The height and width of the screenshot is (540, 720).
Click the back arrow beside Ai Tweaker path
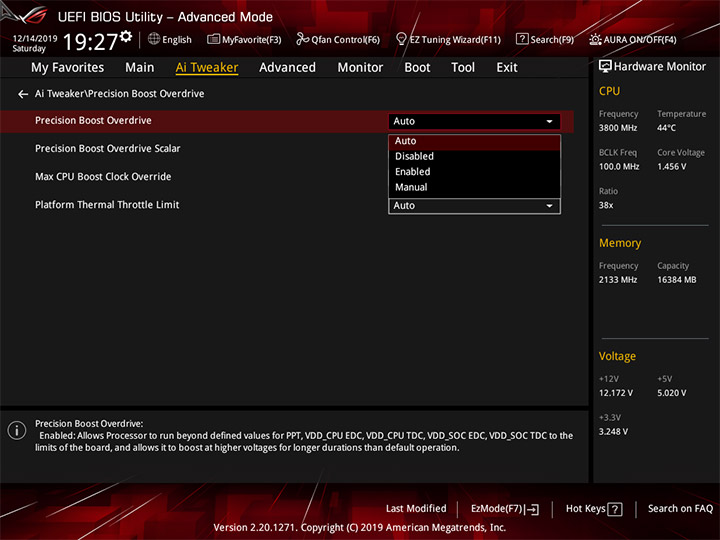click(23, 94)
